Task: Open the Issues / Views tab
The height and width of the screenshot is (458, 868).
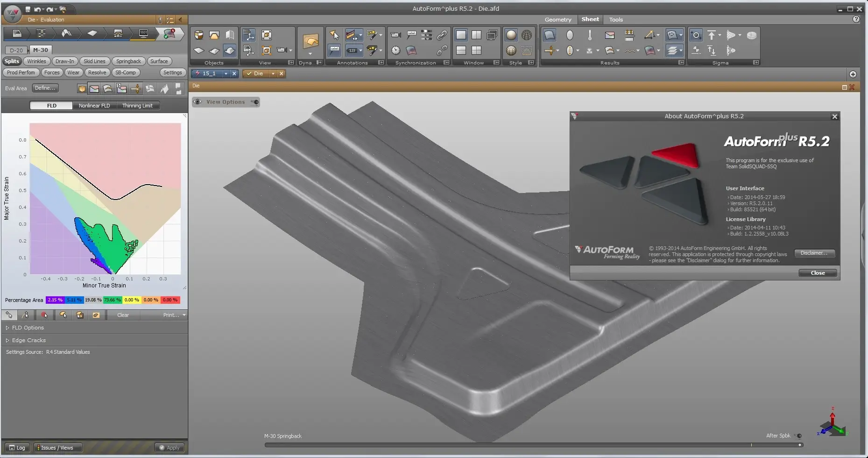Action: pyautogui.click(x=57, y=448)
